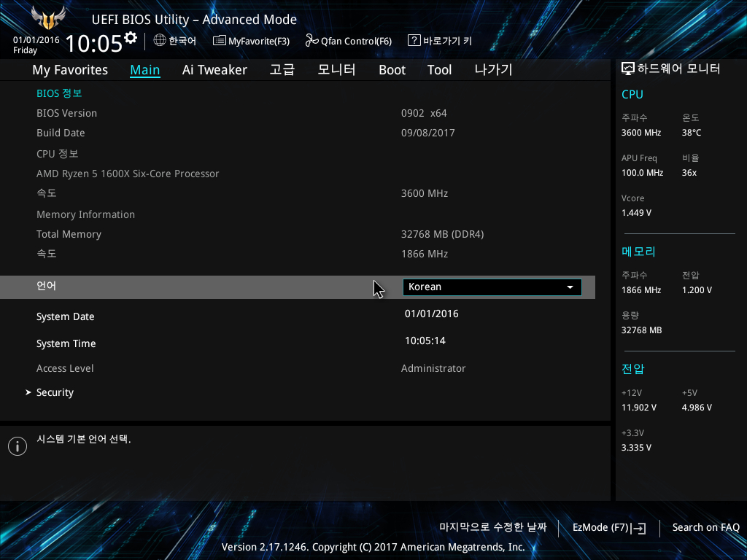Image resolution: width=747 pixels, height=560 pixels.
Task: Click the Memory Information label
Action: point(86,215)
